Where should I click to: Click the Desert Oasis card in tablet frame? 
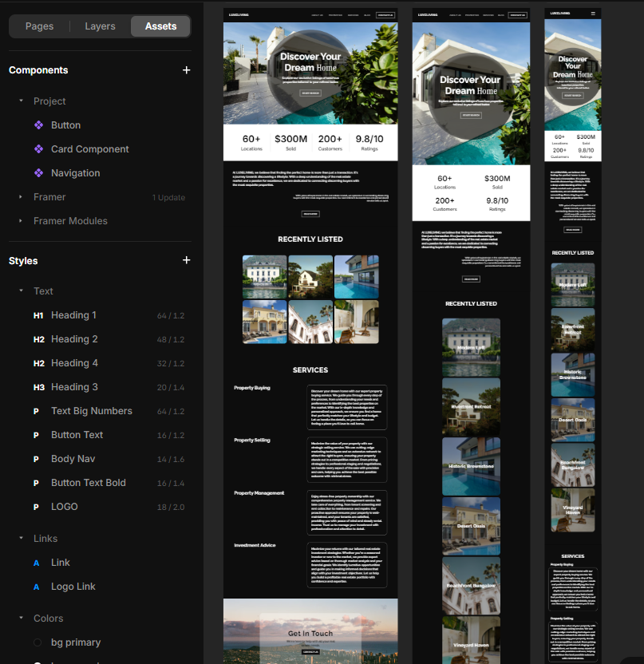click(x=472, y=526)
